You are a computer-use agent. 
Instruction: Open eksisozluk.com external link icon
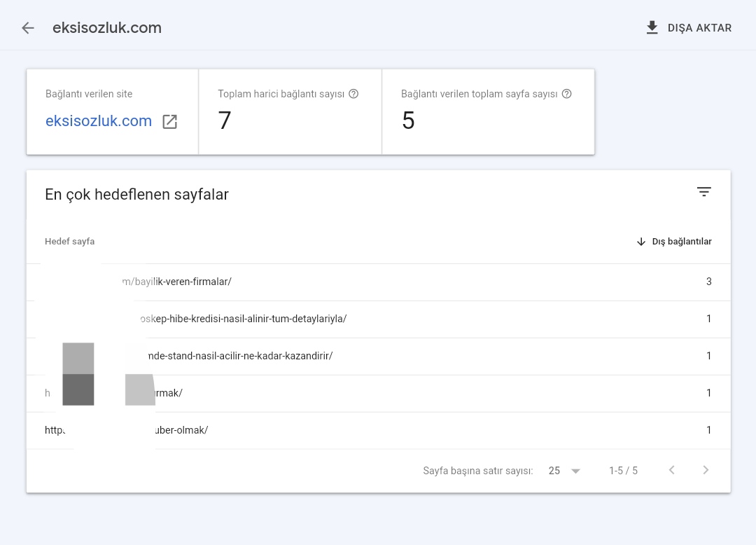tap(169, 122)
